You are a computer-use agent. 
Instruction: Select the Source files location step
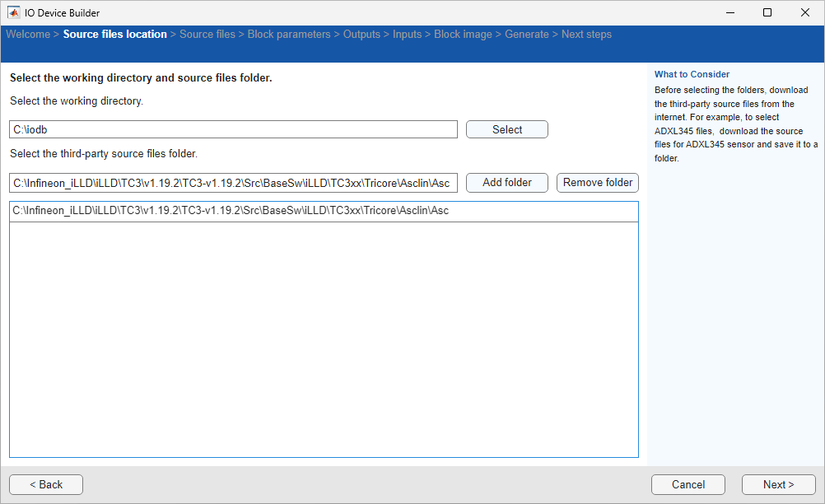click(114, 35)
